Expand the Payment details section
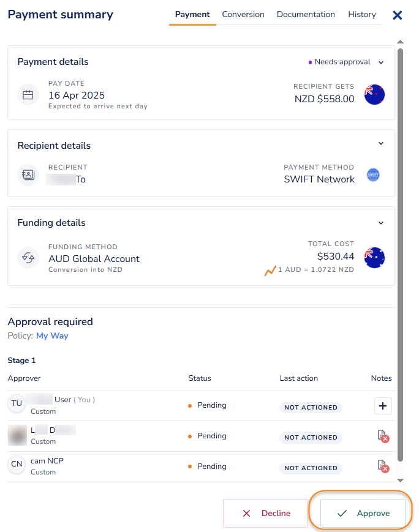Image resolution: width=419 pixels, height=532 pixels. point(381,62)
